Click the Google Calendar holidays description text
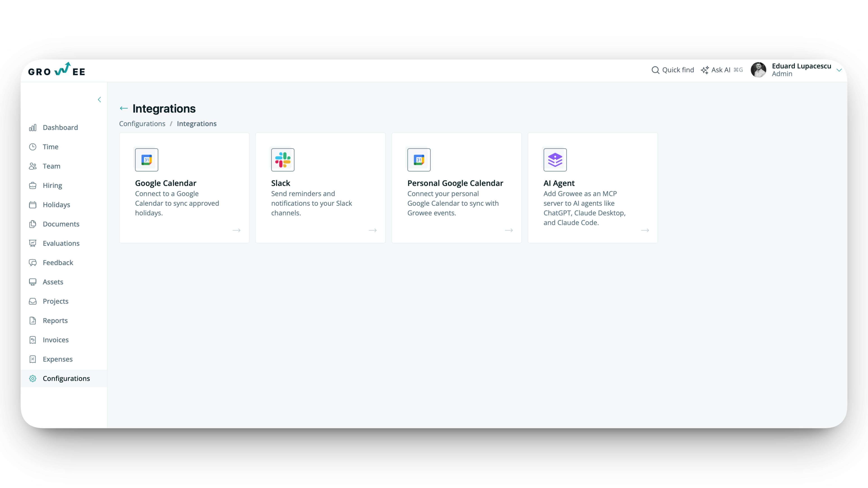 tap(177, 203)
